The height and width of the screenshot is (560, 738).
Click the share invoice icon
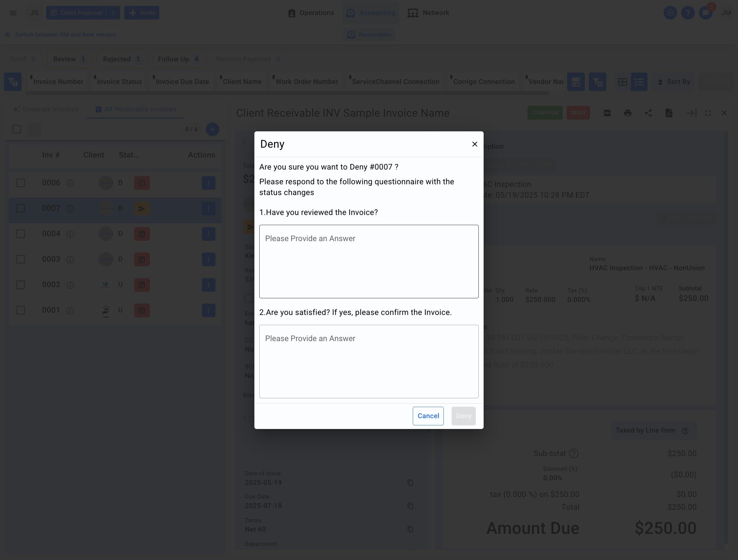648,113
